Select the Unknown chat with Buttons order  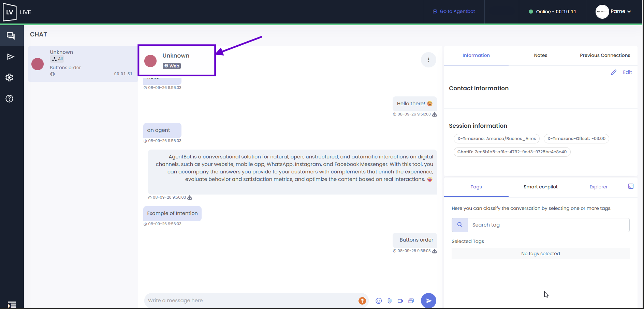(x=83, y=64)
